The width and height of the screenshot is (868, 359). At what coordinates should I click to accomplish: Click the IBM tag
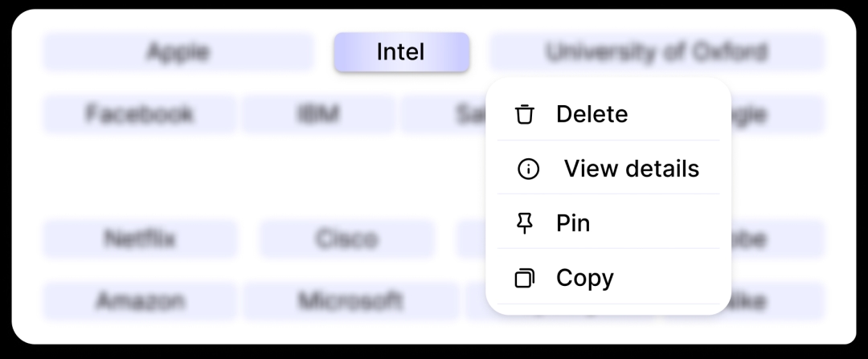tap(317, 114)
